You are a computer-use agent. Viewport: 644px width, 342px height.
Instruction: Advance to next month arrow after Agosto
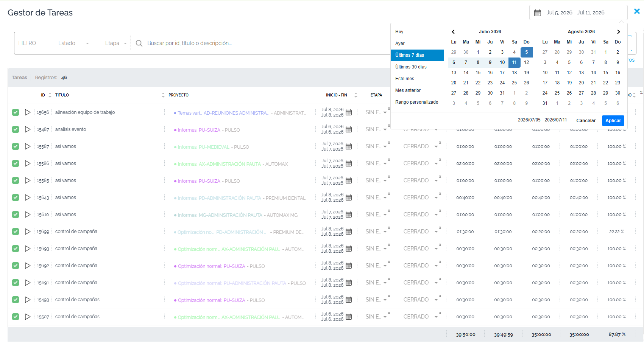coord(619,32)
